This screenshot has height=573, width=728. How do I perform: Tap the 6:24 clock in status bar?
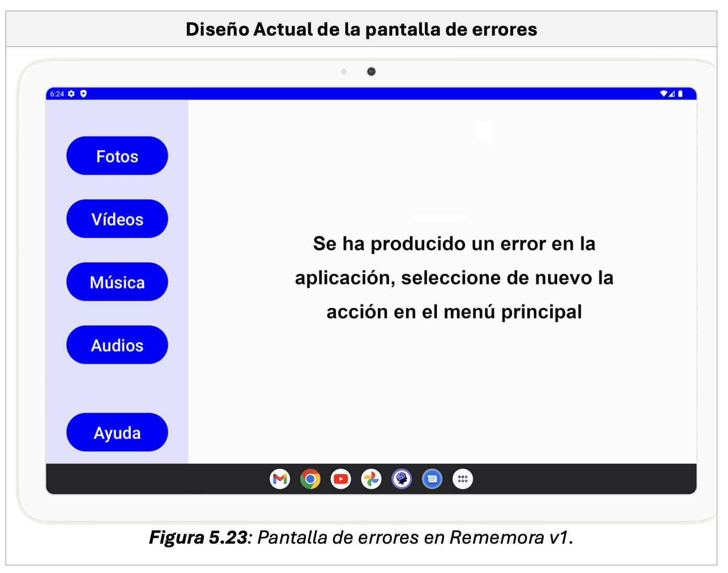pyautogui.click(x=57, y=94)
